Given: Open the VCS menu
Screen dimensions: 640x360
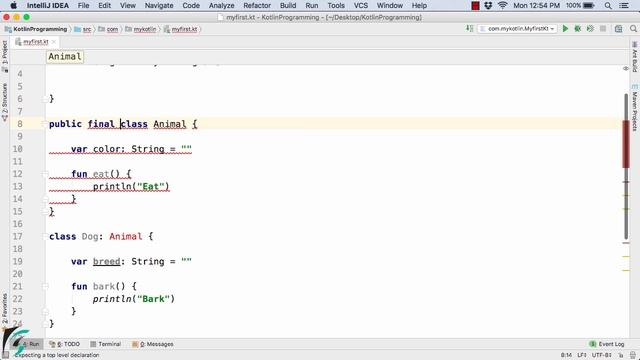Looking at the screenshot, I should point(361,5).
